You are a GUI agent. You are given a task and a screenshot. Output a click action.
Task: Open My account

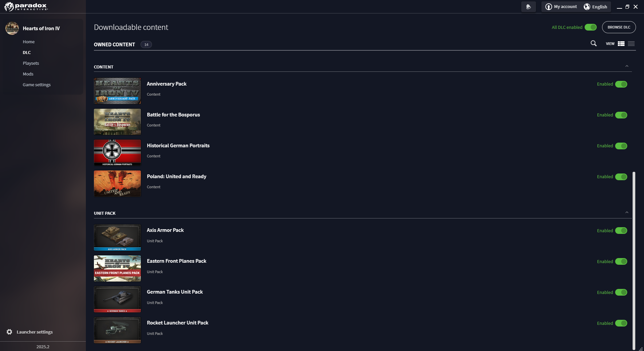click(561, 6)
